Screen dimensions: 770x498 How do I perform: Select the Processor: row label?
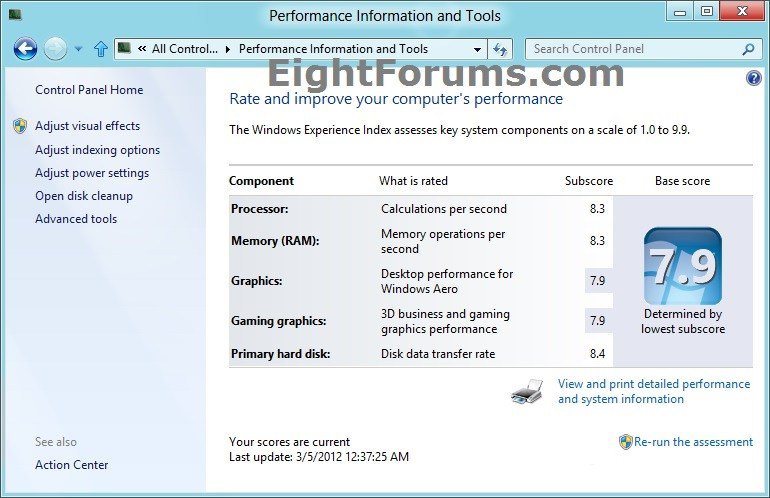tap(260, 209)
